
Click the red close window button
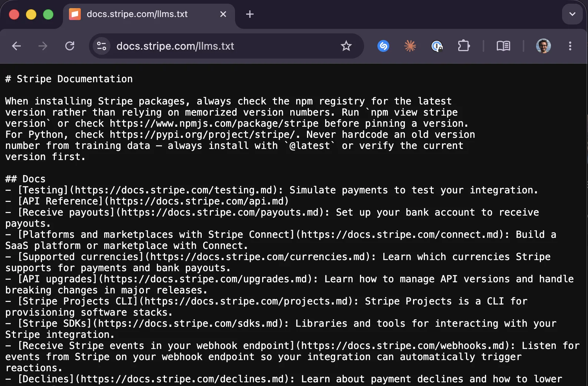click(14, 14)
